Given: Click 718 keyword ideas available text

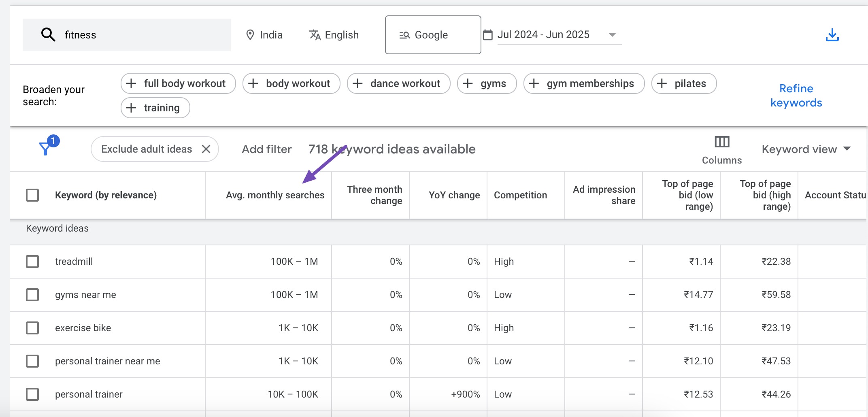Looking at the screenshot, I should [x=392, y=149].
